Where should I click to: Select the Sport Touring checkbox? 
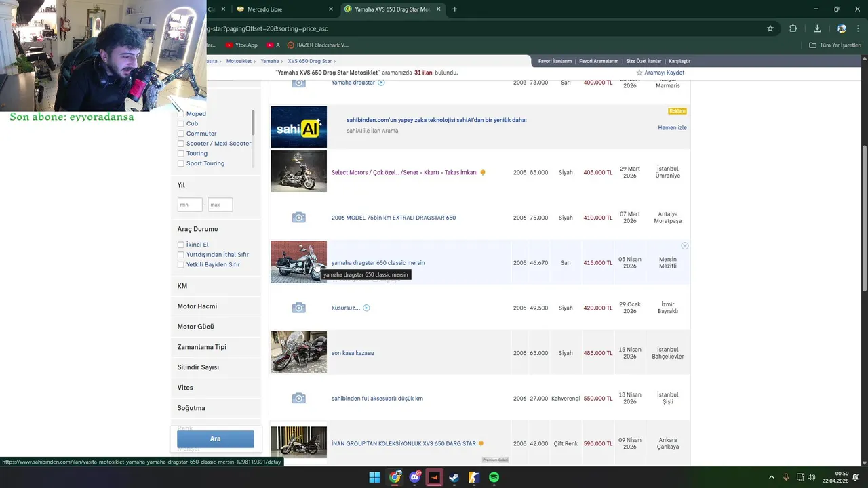click(x=181, y=163)
